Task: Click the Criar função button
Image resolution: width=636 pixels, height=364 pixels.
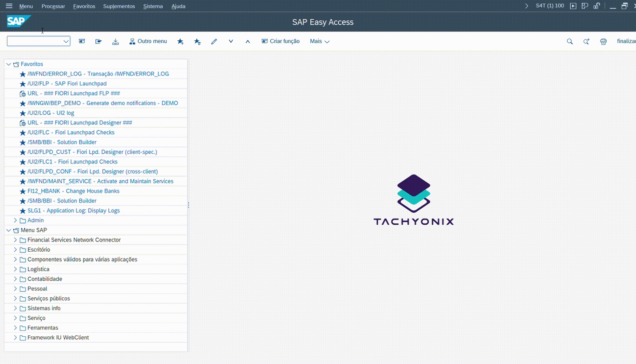Action: [x=281, y=41]
